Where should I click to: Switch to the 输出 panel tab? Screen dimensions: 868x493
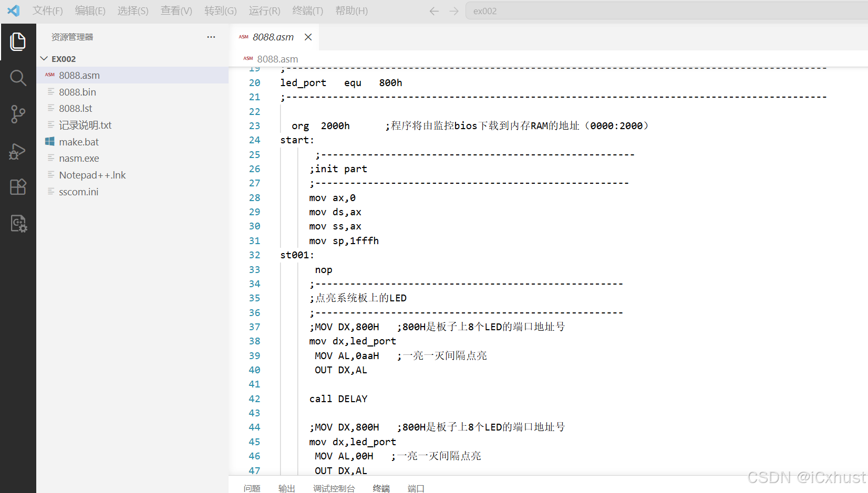pos(287,488)
